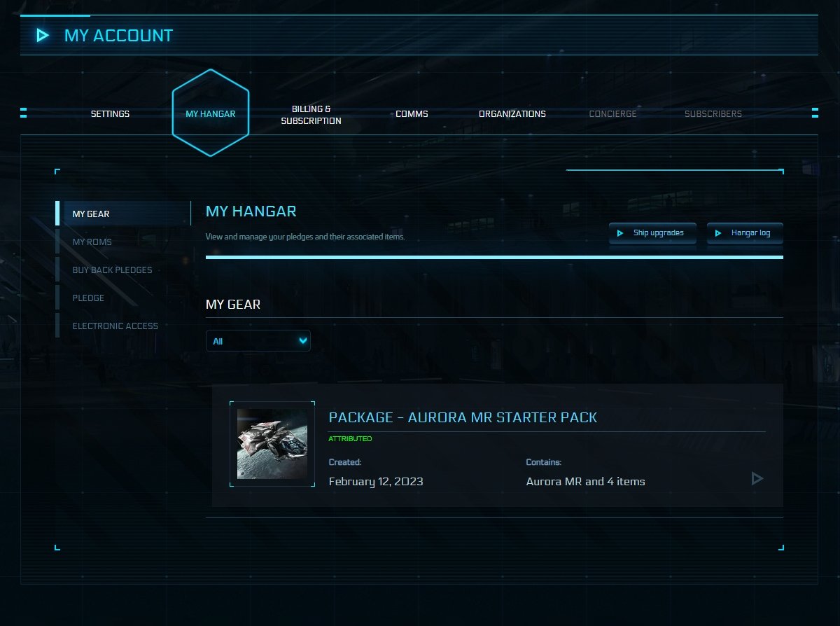Click Package - Aurora MR Starter Pack title
840x626 pixels.
(x=463, y=417)
